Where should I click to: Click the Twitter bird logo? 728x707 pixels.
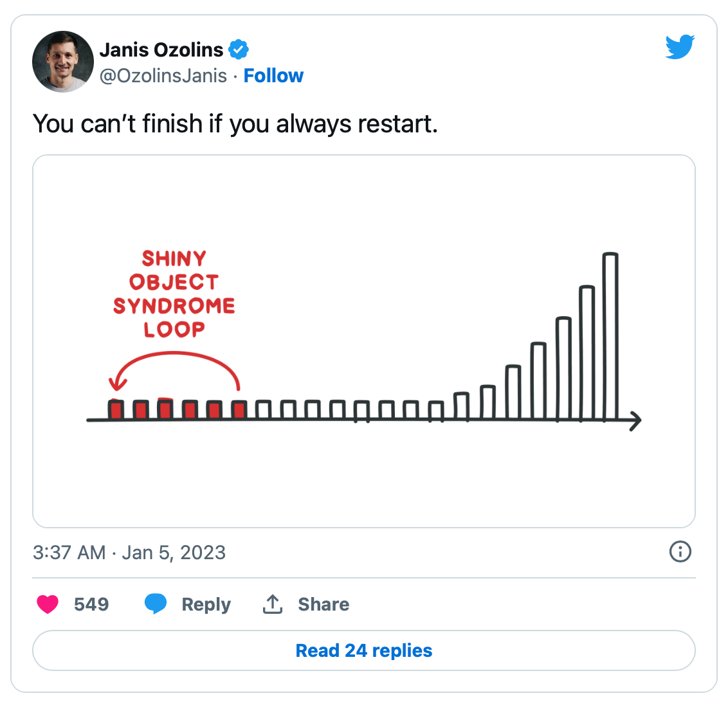680,46
